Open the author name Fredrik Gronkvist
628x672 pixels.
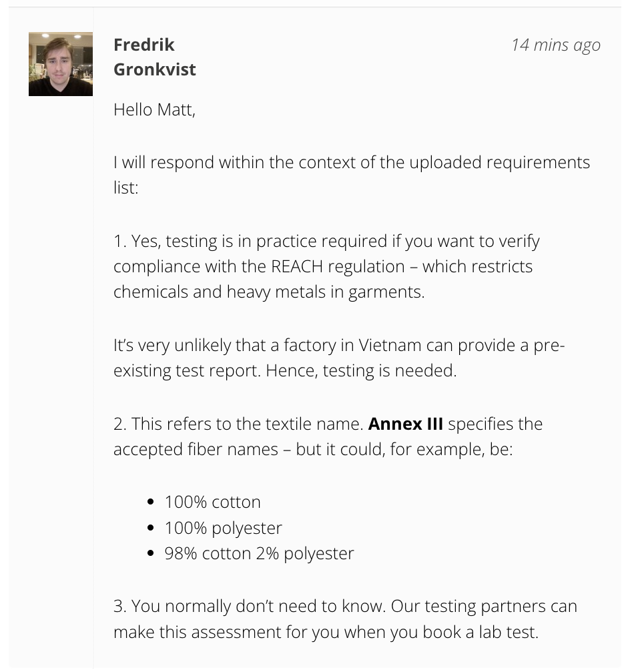pyautogui.click(x=154, y=57)
